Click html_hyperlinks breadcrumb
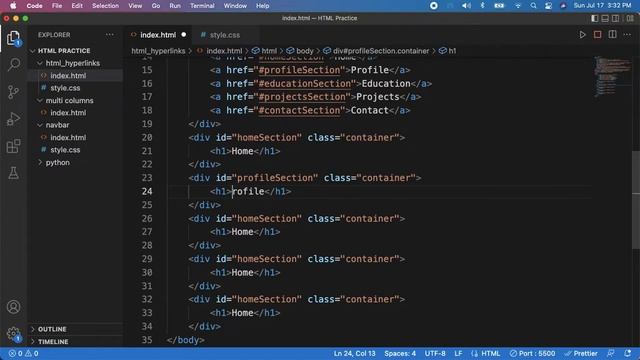The image size is (640, 360). [x=158, y=51]
